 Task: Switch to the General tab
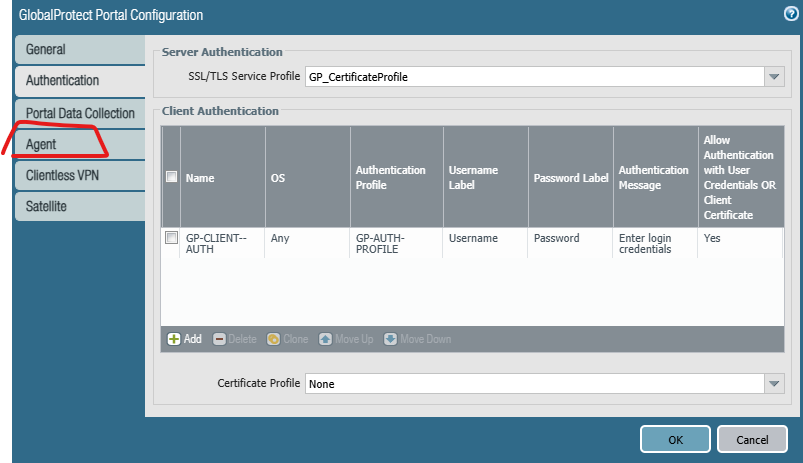pos(80,50)
